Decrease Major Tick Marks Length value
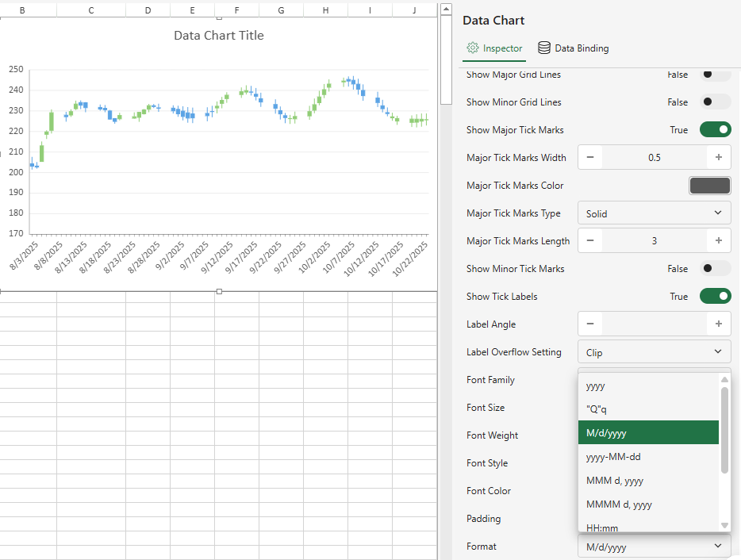Viewport: 741px width, 560px height. (590, 240)
